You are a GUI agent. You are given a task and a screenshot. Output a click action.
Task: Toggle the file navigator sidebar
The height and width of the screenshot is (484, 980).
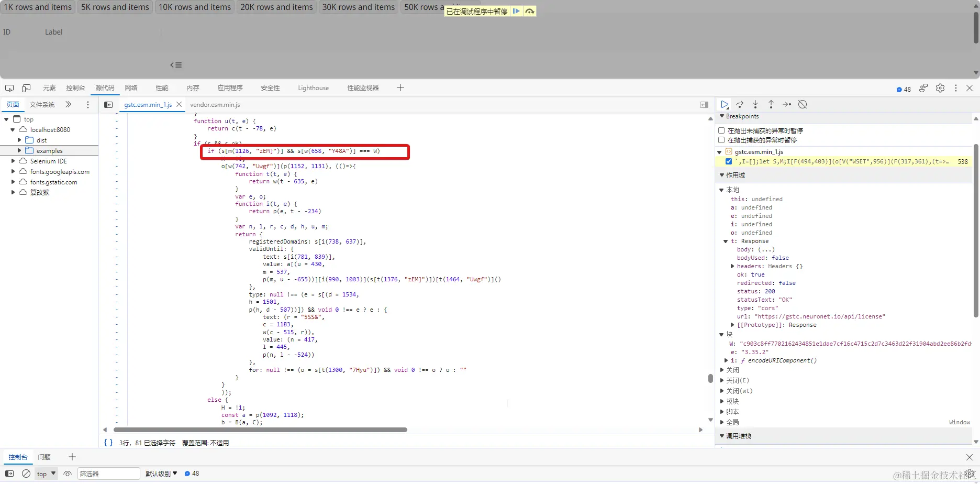pyautogui.click(x=108, y=105)
